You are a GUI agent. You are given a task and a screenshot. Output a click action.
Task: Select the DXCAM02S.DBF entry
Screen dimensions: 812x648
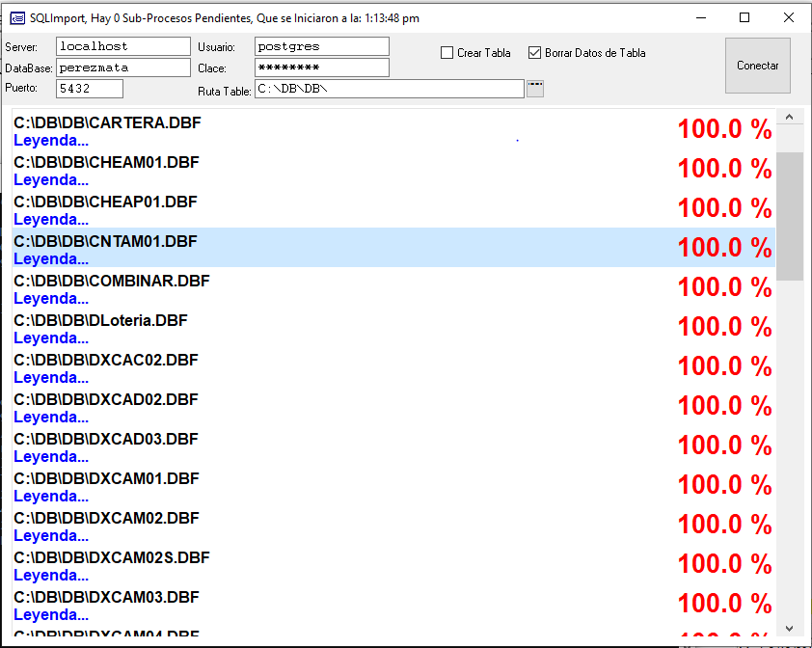[x=386, y=565]
